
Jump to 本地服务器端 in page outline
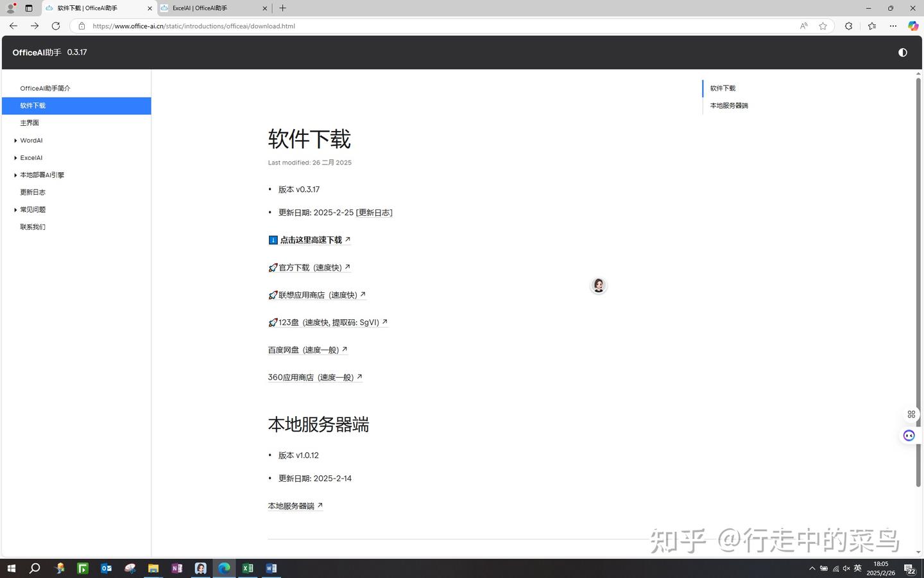point(729,105)
